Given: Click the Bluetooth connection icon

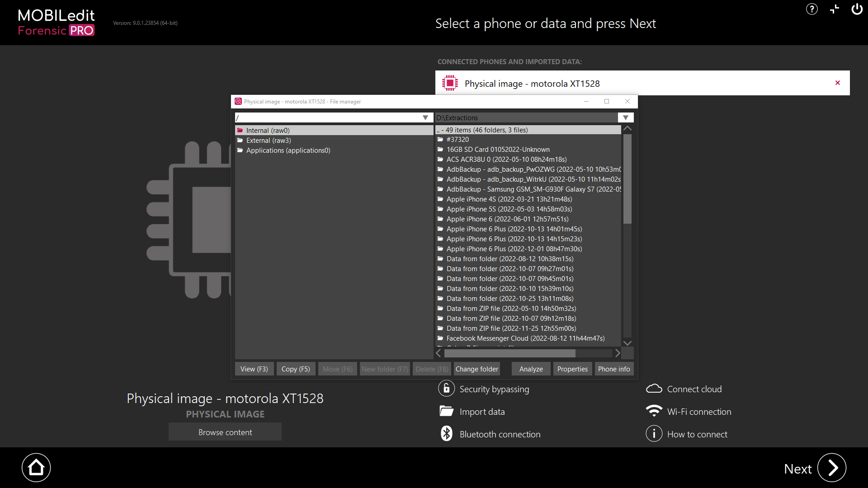Looking at the screenshot, I should (x=446, y=434).
